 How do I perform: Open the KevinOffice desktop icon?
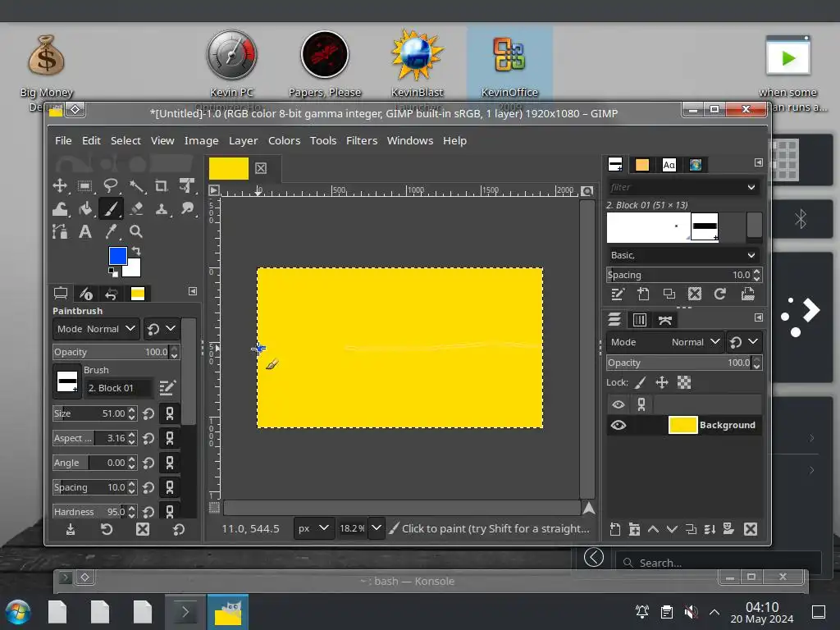pos(509,66)
